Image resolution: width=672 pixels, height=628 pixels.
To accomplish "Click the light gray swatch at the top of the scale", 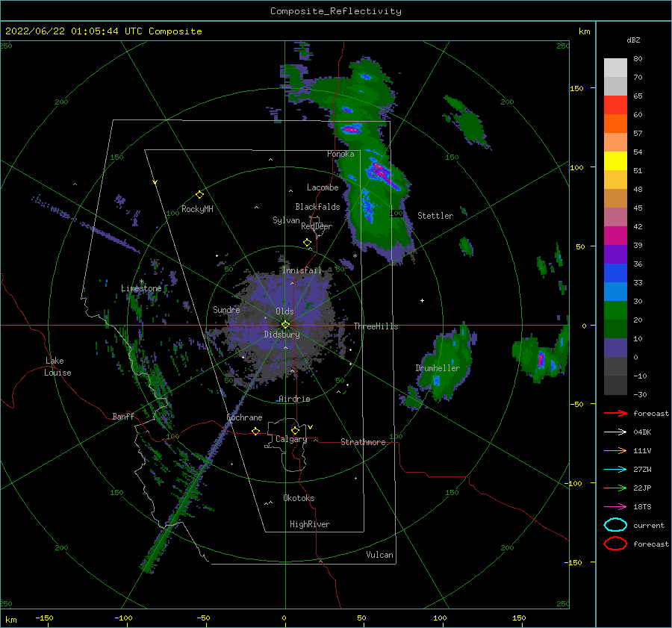I will [x=615, y=67].
